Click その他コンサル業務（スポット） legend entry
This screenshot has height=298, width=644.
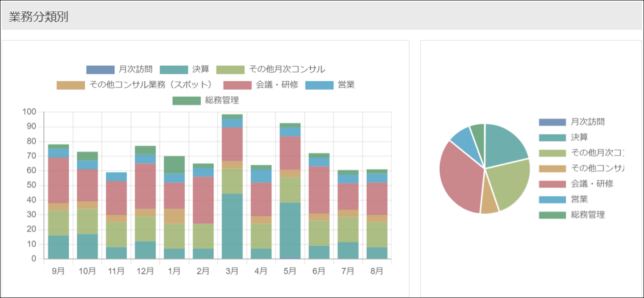click(134, 85)
